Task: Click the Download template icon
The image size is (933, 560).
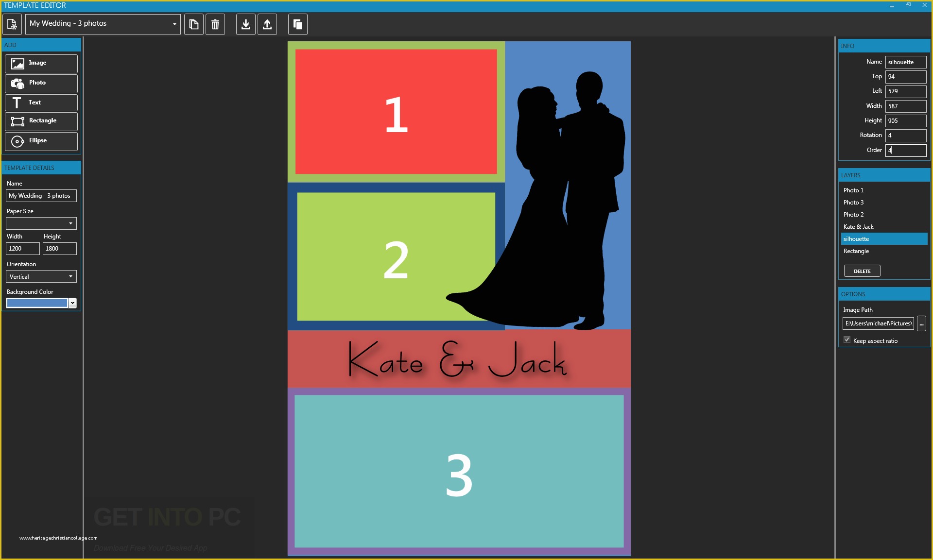Action: tap(246, 24)
